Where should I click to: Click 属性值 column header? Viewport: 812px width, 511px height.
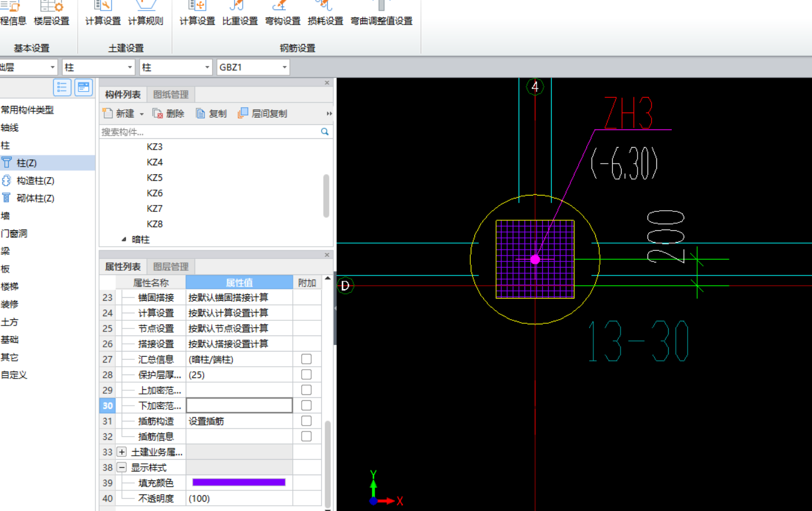click(239, 283)
